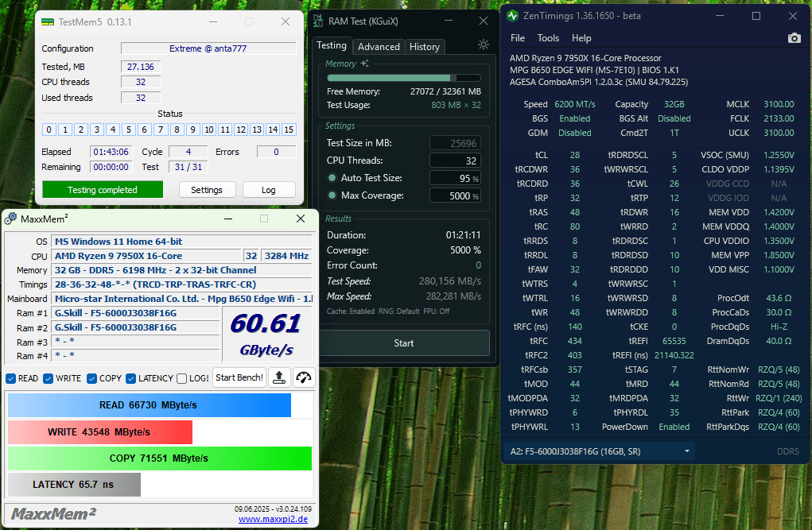Open the Tools menu in ZenTimings
Screen dimensions: 812x530
pyautogui.click(x=548, y=38)
